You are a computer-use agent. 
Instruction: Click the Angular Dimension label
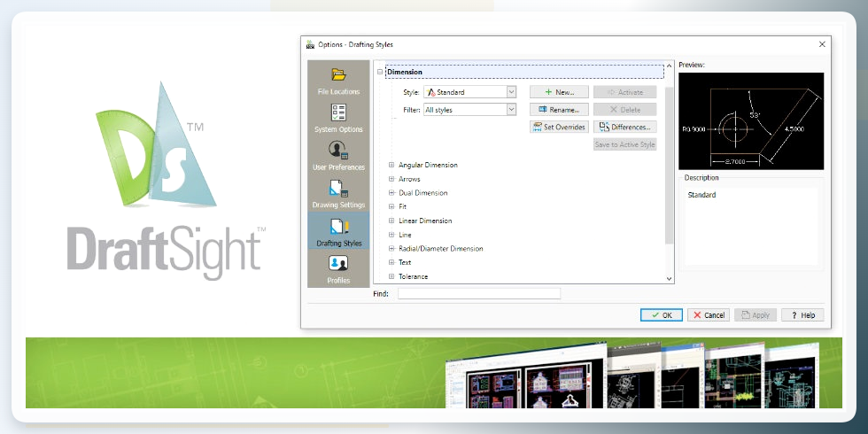(428, 165)
